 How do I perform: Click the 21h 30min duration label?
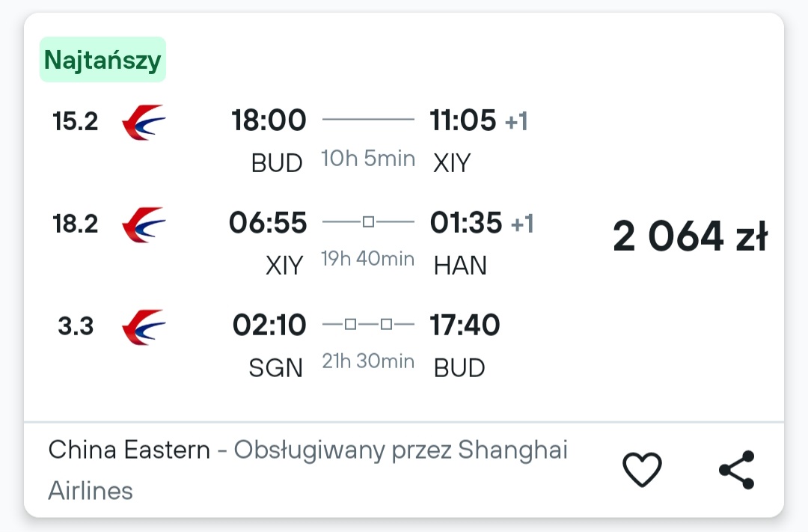click(x=368, y=361)
